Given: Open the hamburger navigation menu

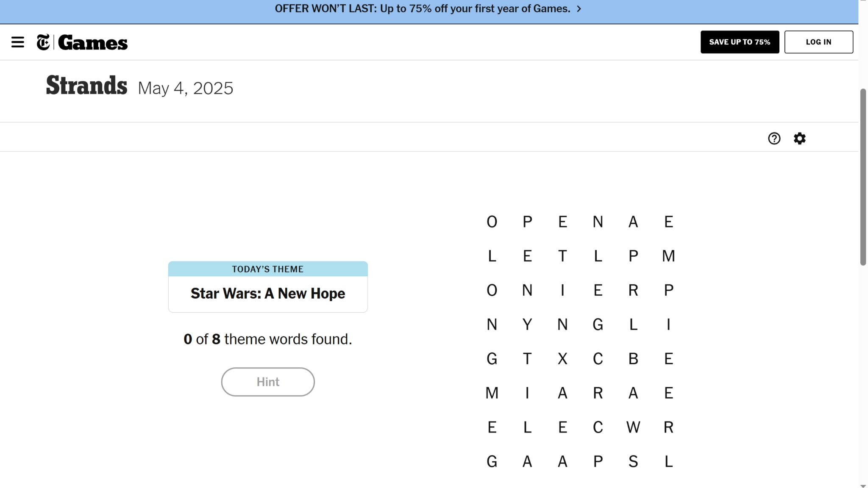Looking at the screenshot, I should click(18, 42).
